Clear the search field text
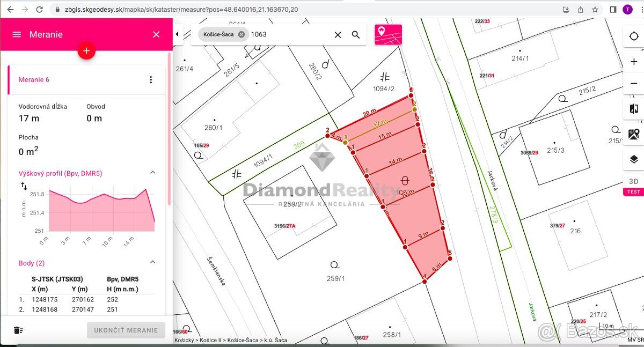The height and width of the screenshot is (347, 644). pyautogui.click(x=338, y=35)
